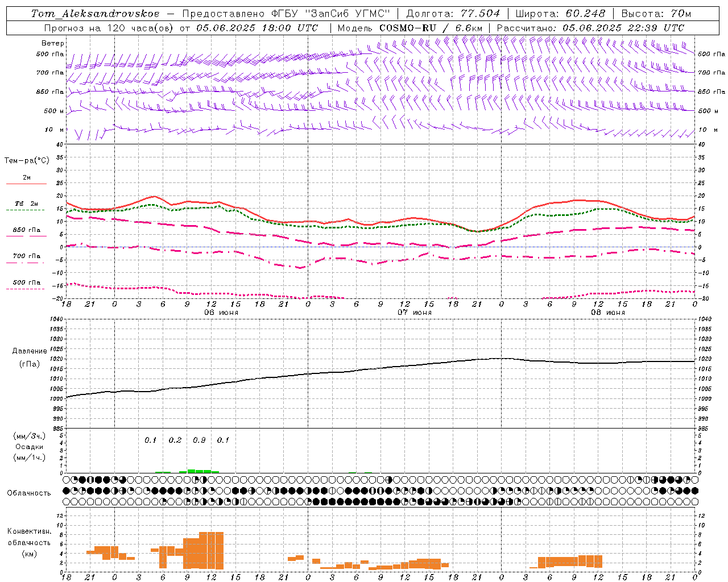This screenshot has width=728, height=582.
Task: Select the 'Облачность' cloud cover label
Action: 29,493
